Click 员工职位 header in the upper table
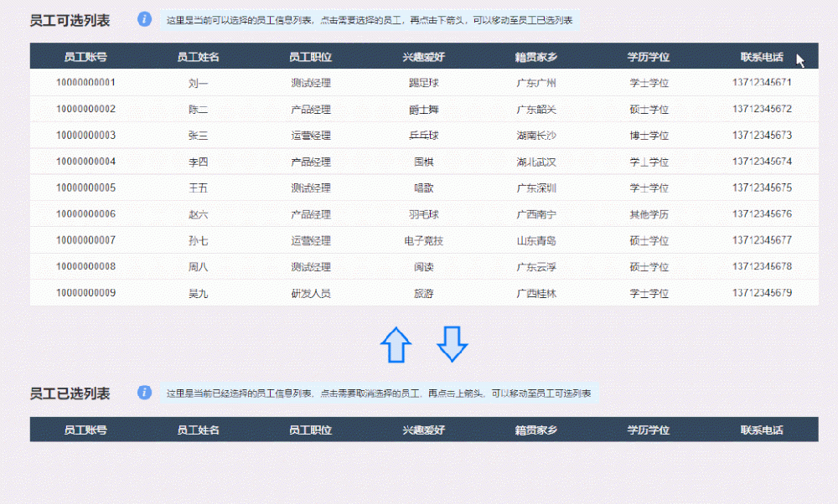 (310, 57)
